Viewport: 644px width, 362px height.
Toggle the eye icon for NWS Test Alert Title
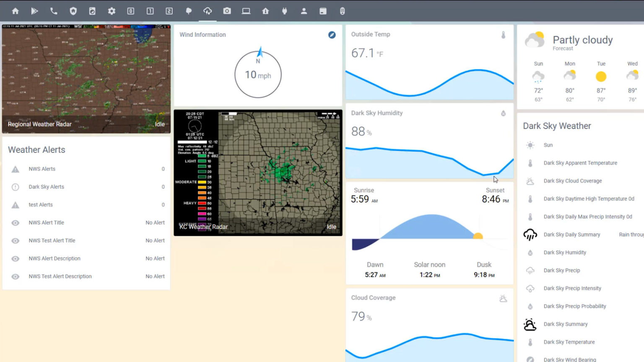tap(15, 240)
